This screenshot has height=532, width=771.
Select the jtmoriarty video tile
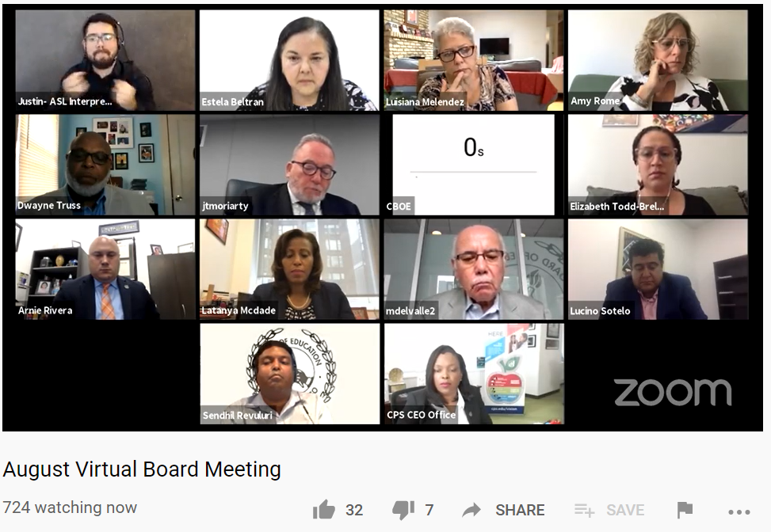point(289,165)
